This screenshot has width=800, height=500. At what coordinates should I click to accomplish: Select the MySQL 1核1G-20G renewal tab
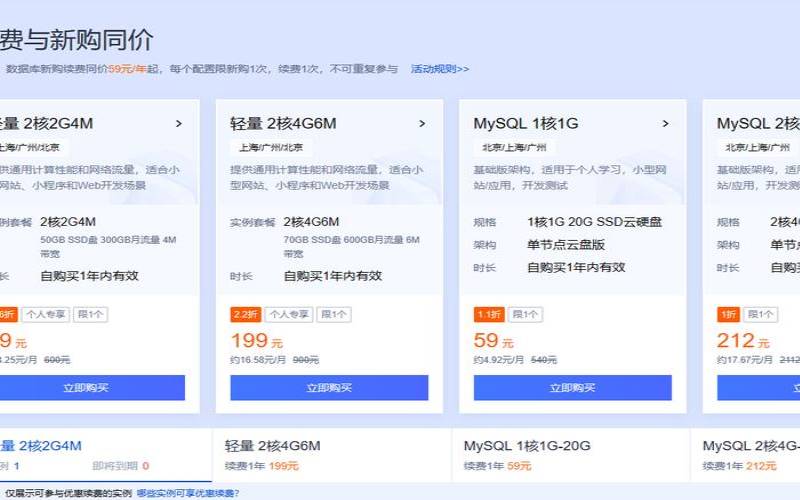pos(571,455)
